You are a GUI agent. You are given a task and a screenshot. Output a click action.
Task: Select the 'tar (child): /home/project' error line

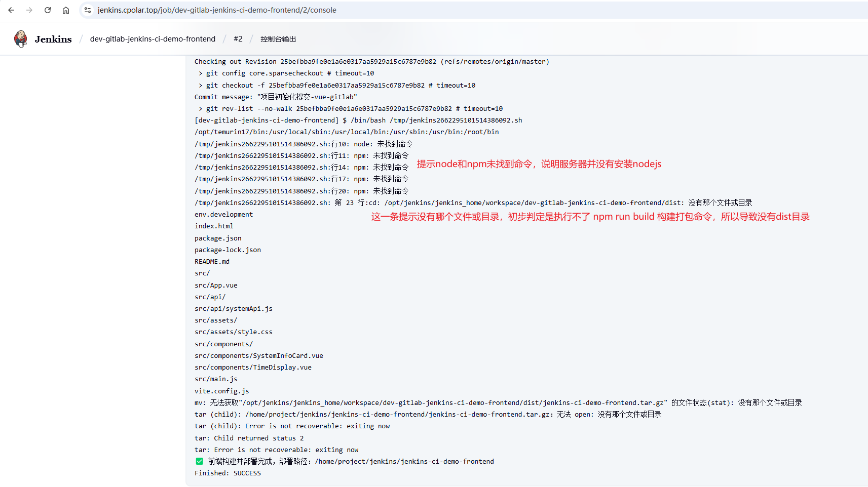(x=428, y=415)
